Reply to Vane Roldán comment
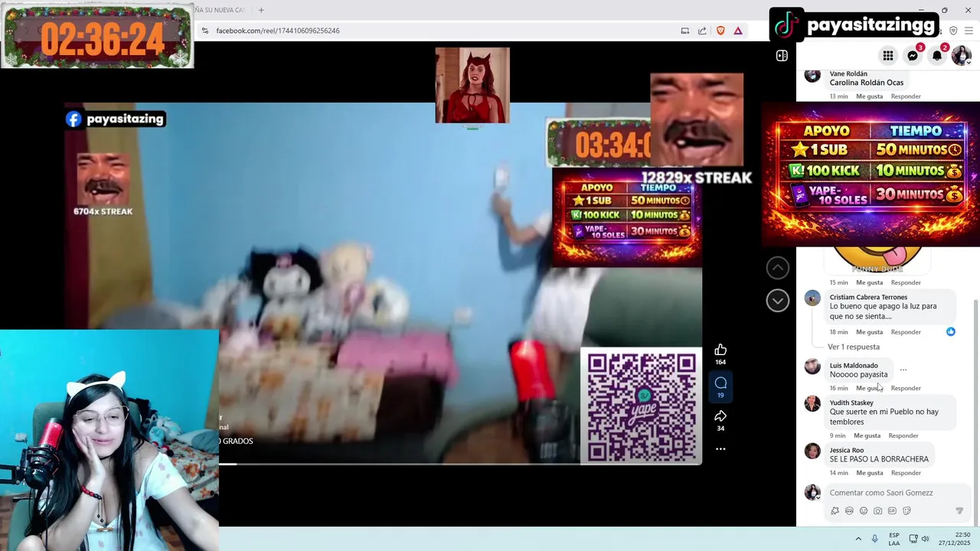This screenshot has width=980, height=551. pos(906,96)
